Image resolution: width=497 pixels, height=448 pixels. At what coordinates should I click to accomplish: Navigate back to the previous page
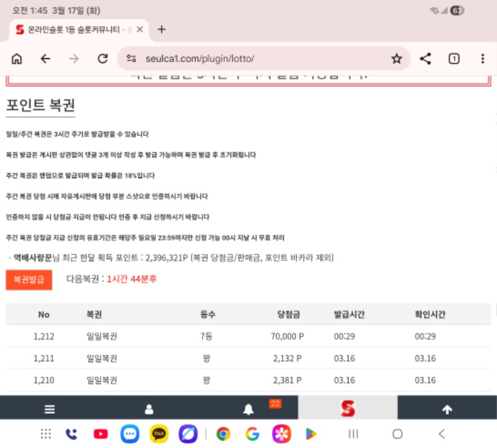coord(45,59)
